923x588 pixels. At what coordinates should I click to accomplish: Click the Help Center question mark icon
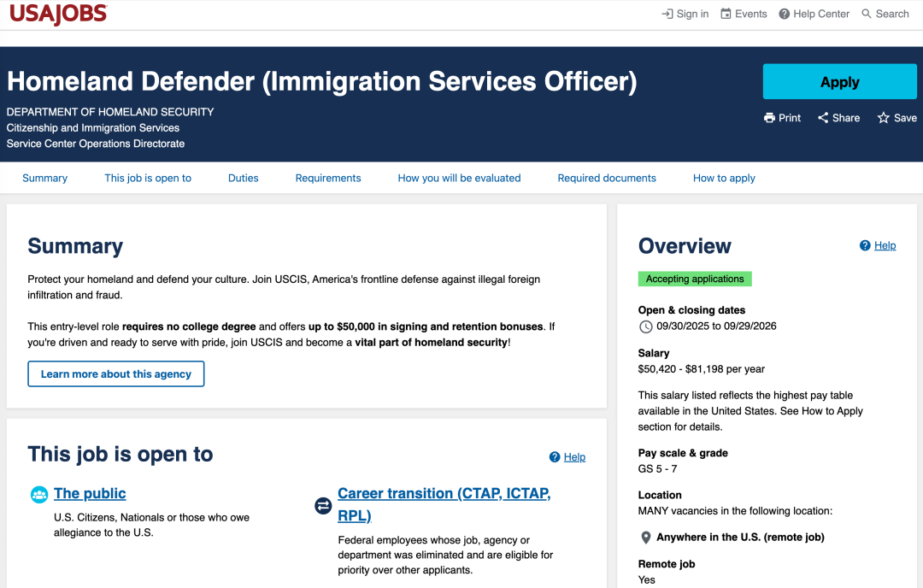coord(784,14)
